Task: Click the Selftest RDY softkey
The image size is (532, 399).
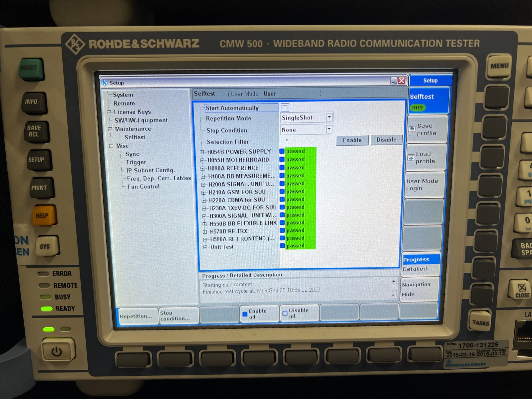Action: click(x=429, y=101)
